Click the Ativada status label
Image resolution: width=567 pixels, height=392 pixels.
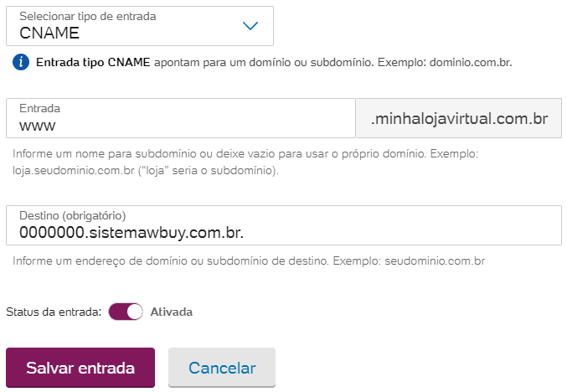point(171,312)
